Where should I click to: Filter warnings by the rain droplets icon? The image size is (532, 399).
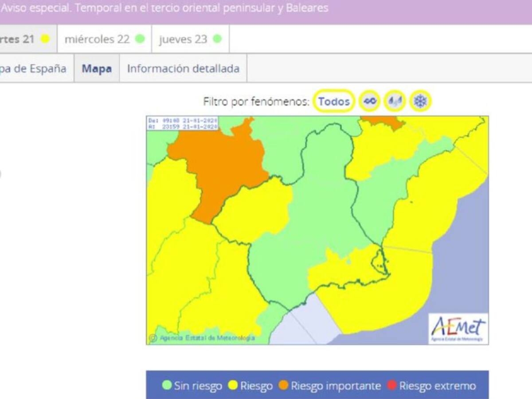[x=395, y=102]
